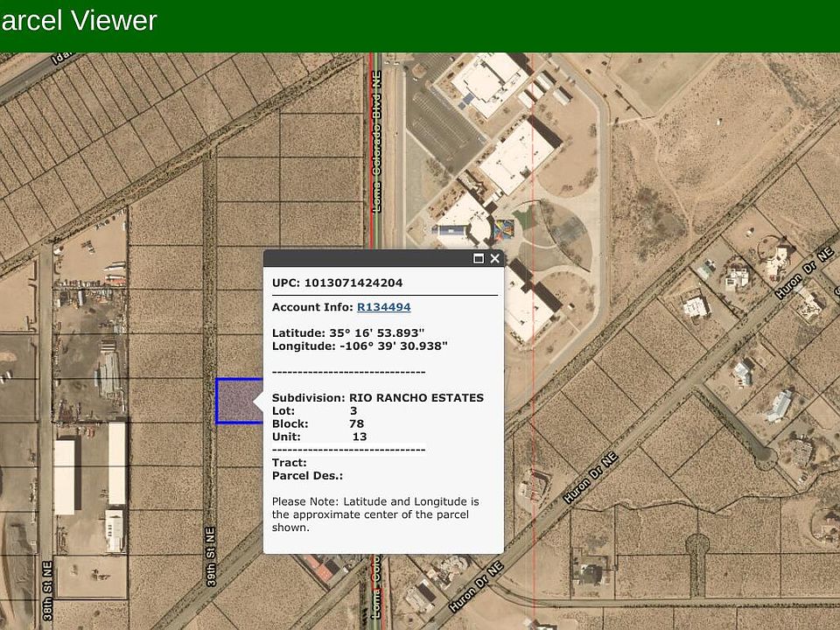Maximize the parcel info popup
This screenshot has height=630, width=840.
pos(479,259)
